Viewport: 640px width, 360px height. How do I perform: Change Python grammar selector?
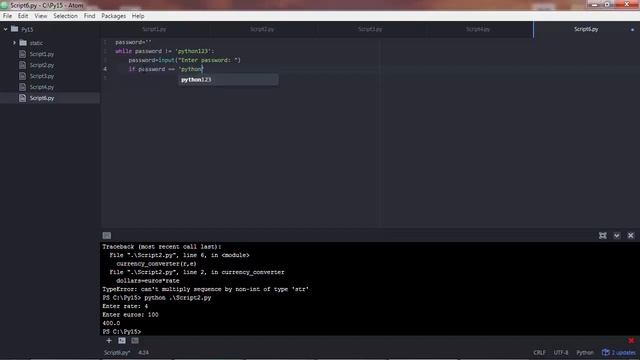click(585, 352)
